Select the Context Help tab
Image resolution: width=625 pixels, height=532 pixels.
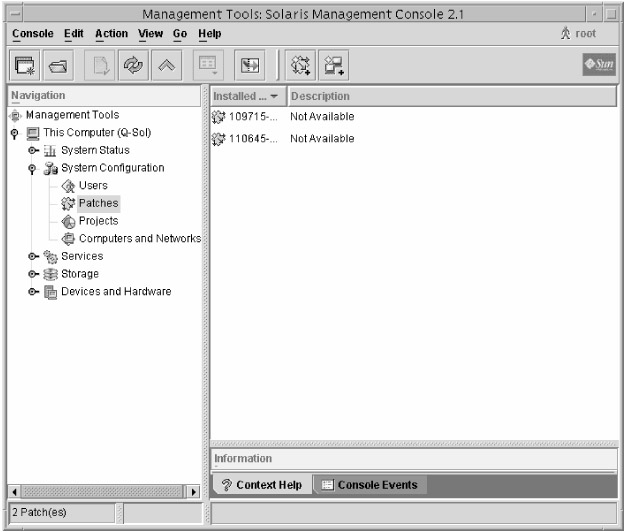point(260,485)
